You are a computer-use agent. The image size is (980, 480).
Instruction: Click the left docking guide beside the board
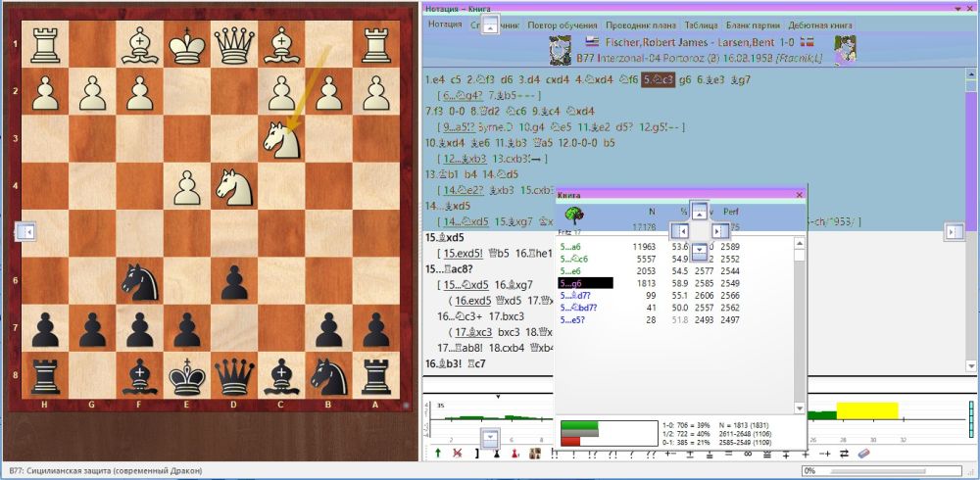click(24, 232)
